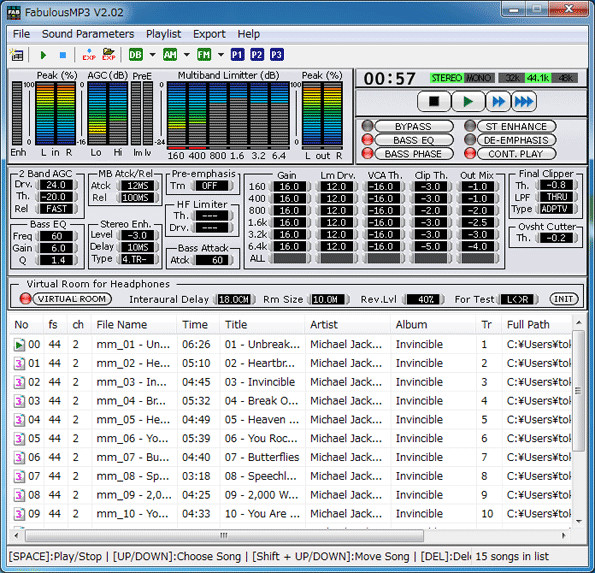Open the Sound Parameters menu
This screenshot has height=573, width=595.
88,34
